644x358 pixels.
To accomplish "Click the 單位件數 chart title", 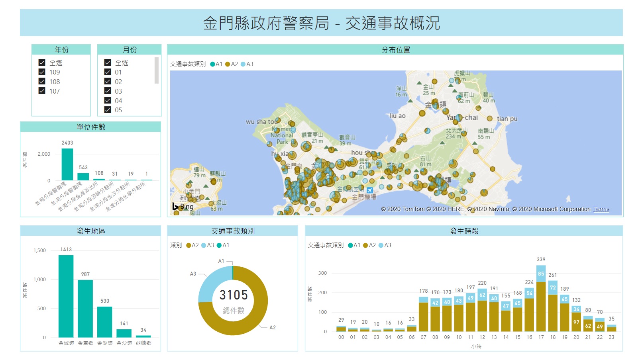I will tap(91, 127).
